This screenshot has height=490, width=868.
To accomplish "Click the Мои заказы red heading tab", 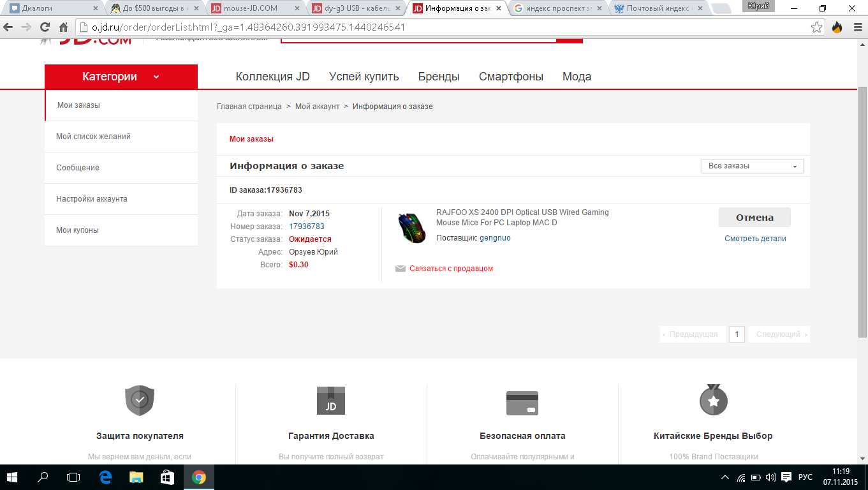I will pyautogui.click(x=251, y=139).
